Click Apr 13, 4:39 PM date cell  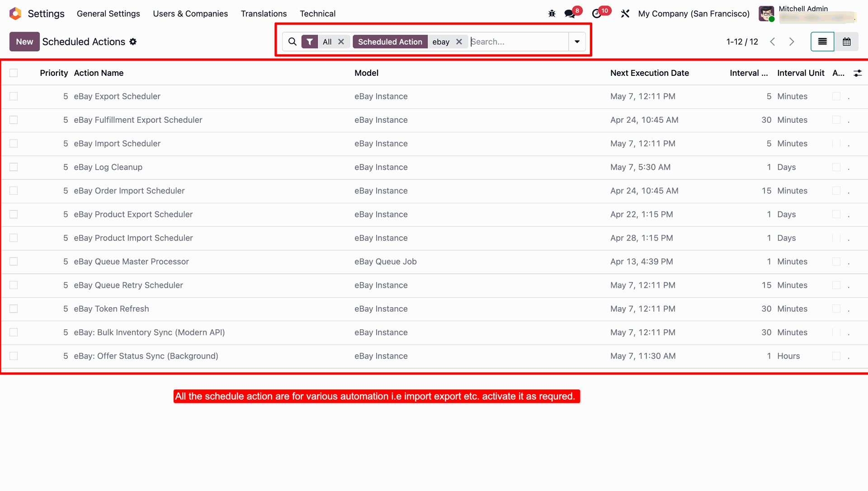(x=642, y=262)
